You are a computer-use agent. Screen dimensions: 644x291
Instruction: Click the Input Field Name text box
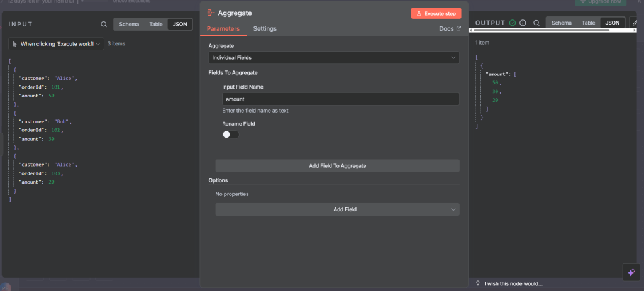point(340,99)
